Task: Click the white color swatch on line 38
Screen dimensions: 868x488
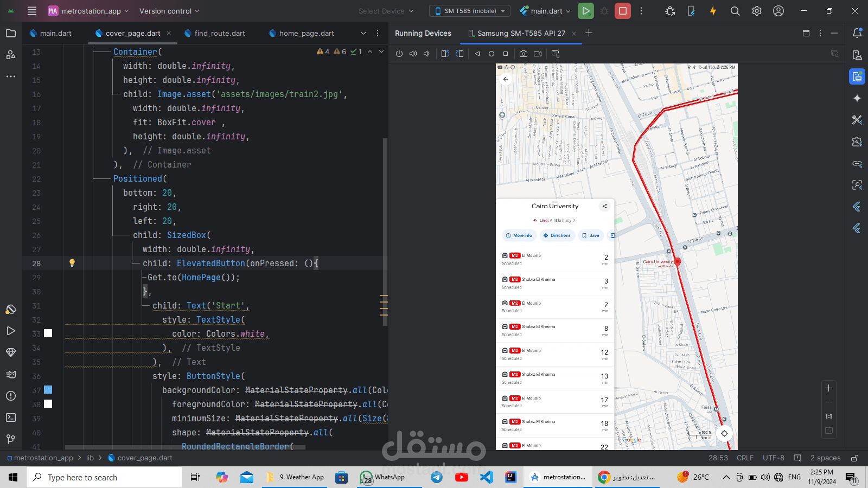Action: coord(48,404)
